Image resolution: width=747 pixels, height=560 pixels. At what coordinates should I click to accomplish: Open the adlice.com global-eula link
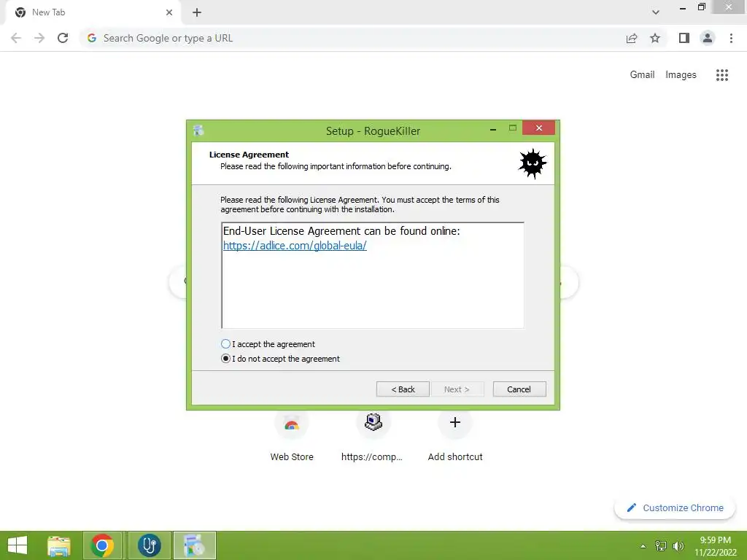295,246
